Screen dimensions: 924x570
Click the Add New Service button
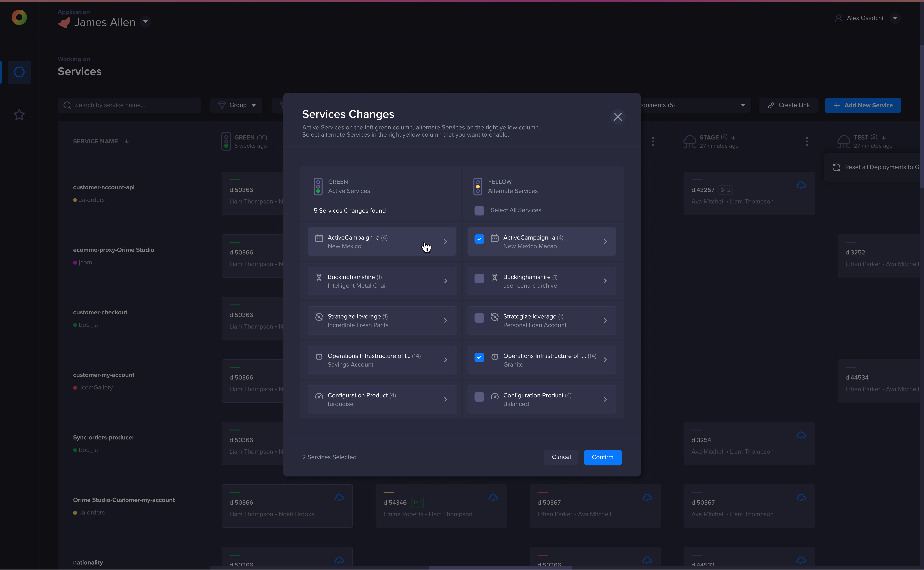(863, 105)
